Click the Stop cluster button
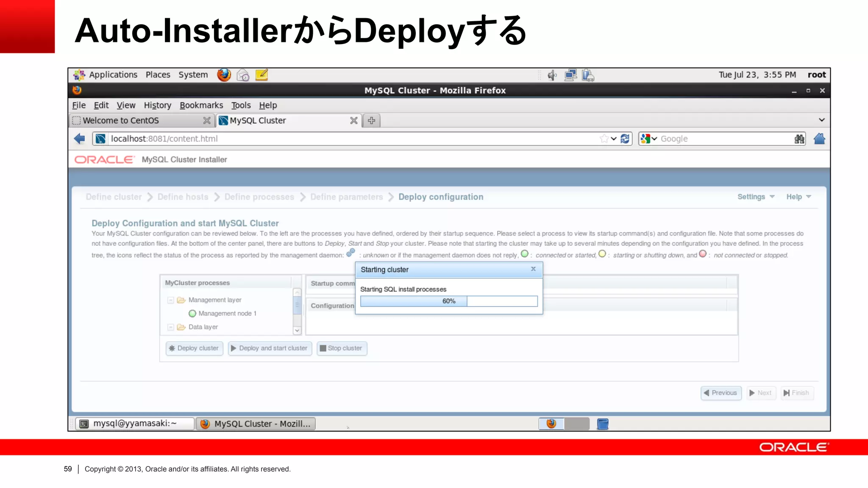868x488 pixels. pyautogui.click(x=342, y=348)
